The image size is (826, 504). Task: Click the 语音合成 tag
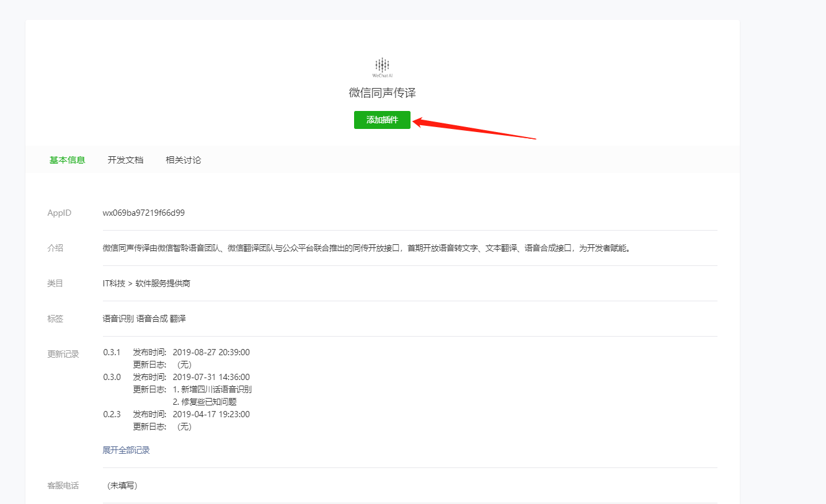[x=151, y=319]
